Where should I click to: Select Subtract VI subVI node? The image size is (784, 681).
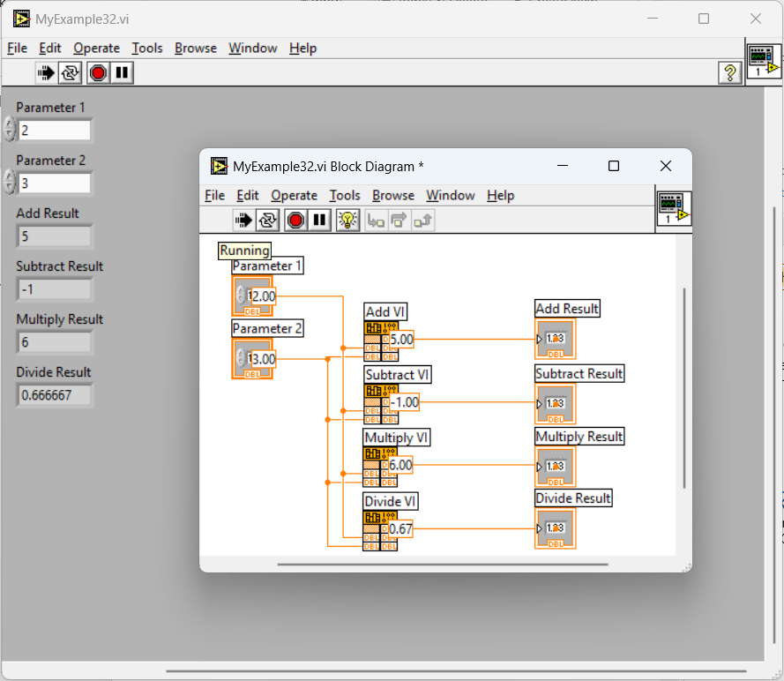point(381,405)
